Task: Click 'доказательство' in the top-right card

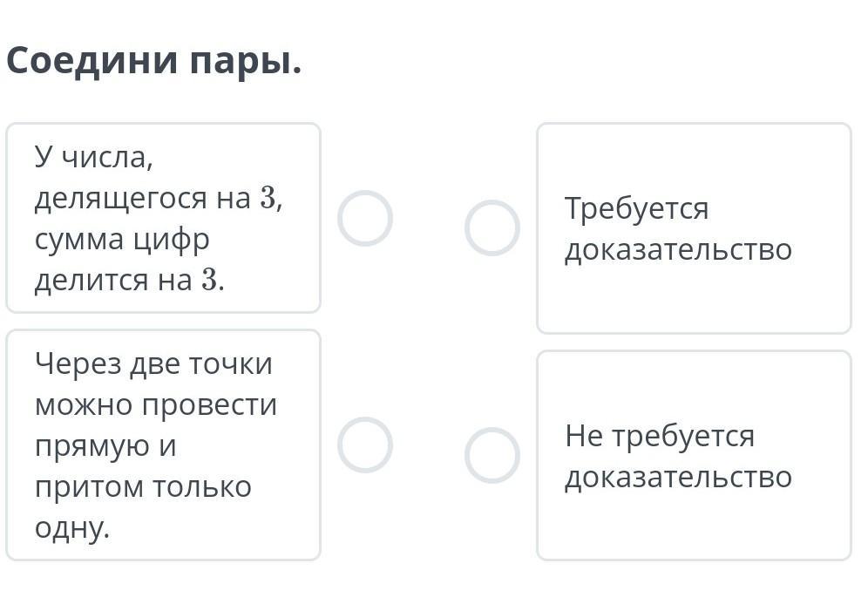Action: [x=678, y=249]
